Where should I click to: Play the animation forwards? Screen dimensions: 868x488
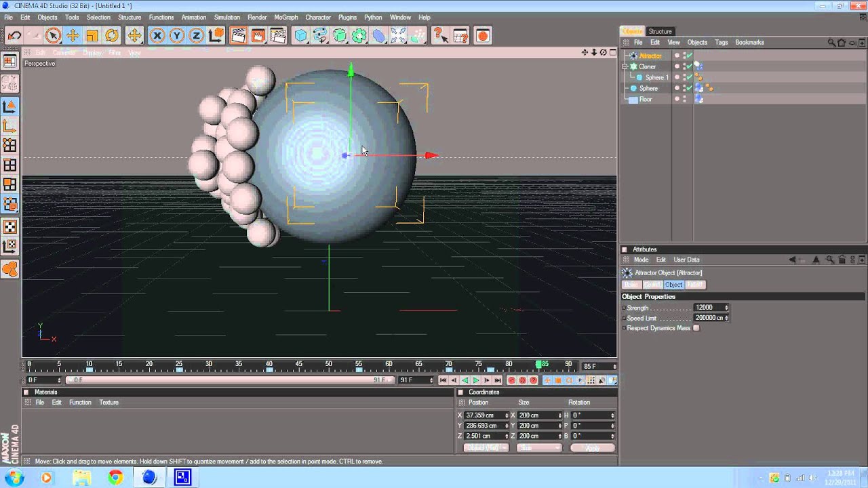(475, 380)
